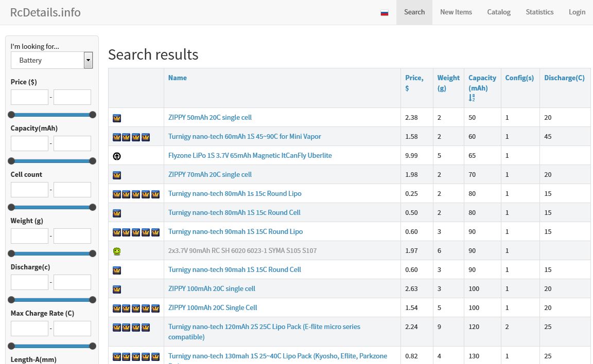
Task: Open Flyzone LiPo 65mAh Magnetic Uberlite link
Action: point(250,155)
